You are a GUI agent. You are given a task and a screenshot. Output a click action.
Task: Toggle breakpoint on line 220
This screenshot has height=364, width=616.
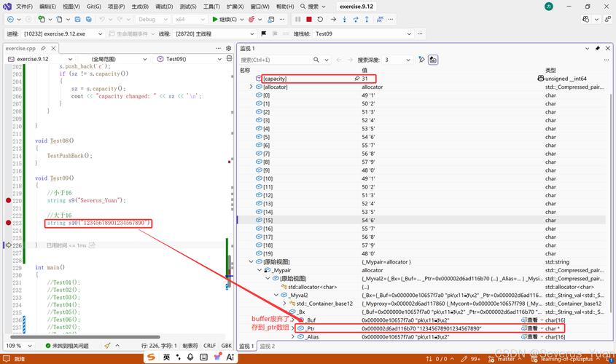8,200
